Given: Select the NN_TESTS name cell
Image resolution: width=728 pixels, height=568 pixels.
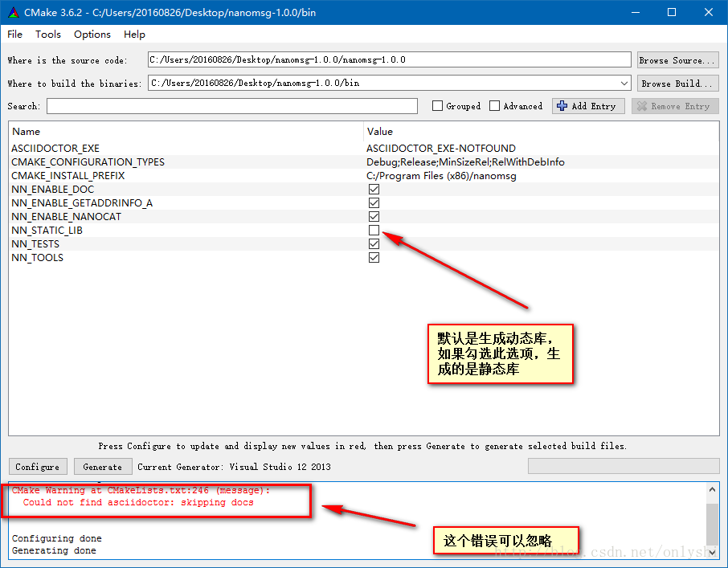Looking at the screenshot, I should coord(35,244).
